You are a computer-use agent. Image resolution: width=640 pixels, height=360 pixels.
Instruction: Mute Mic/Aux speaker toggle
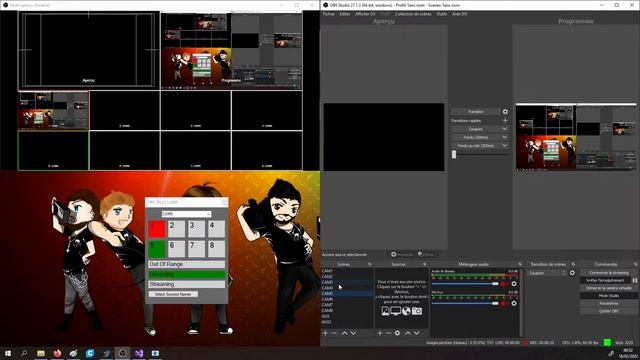(x=504, y=303)
